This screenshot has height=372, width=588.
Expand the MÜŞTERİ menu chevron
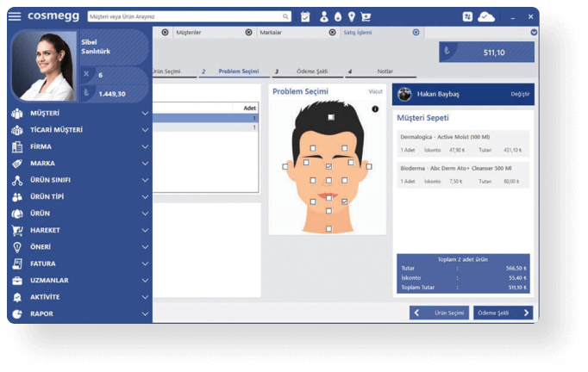click(x=145, y=113)
